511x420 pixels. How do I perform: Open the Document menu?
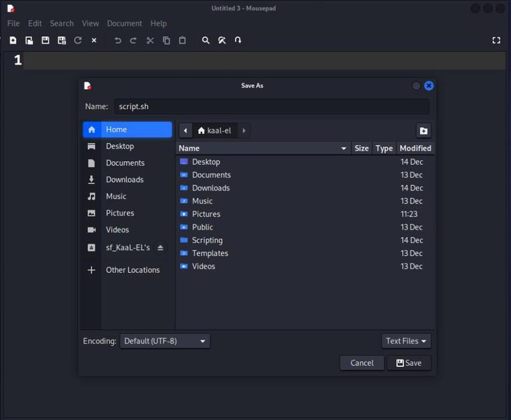click(x=124, y=23)
